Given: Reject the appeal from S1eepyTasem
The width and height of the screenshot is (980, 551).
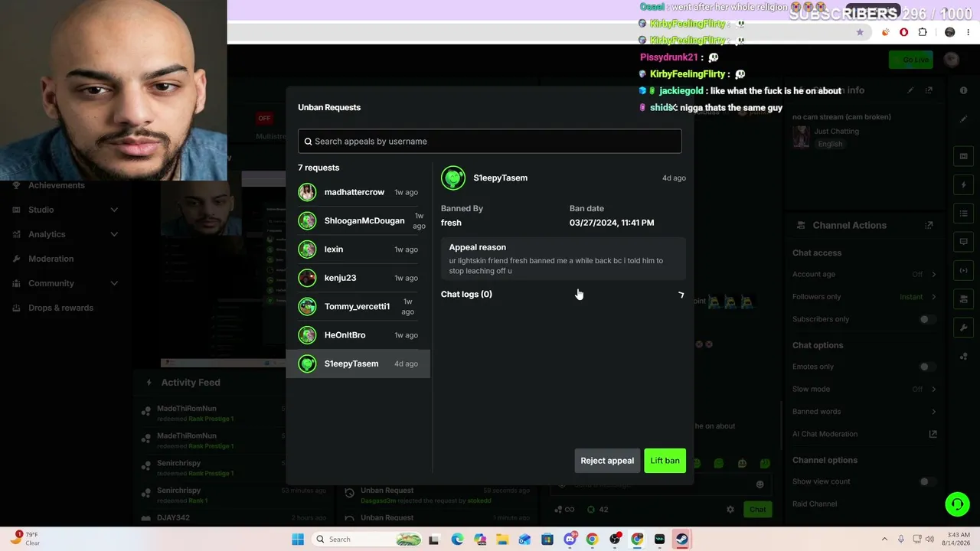Looking at the screenshot, I should click(x=607, y=461).
